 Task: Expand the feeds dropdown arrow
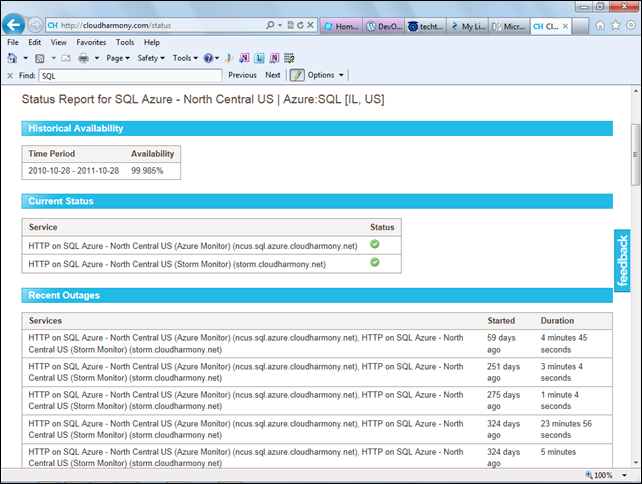[53, 58]
